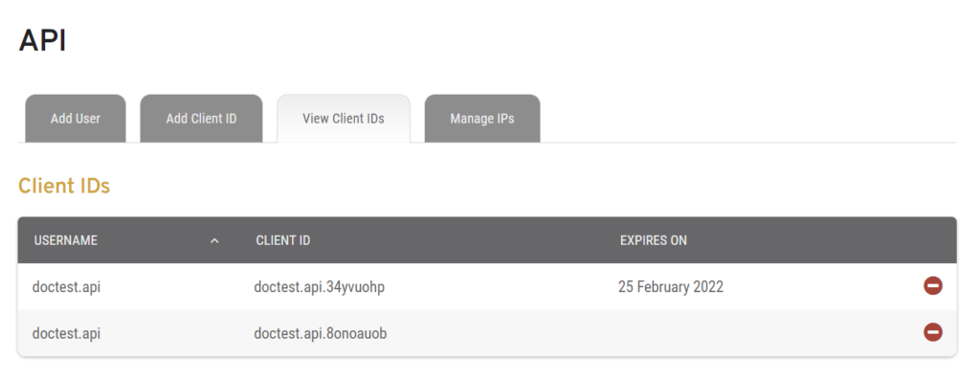
Task: Select the View Client IDs tab
Action: [x=344, y=119]
